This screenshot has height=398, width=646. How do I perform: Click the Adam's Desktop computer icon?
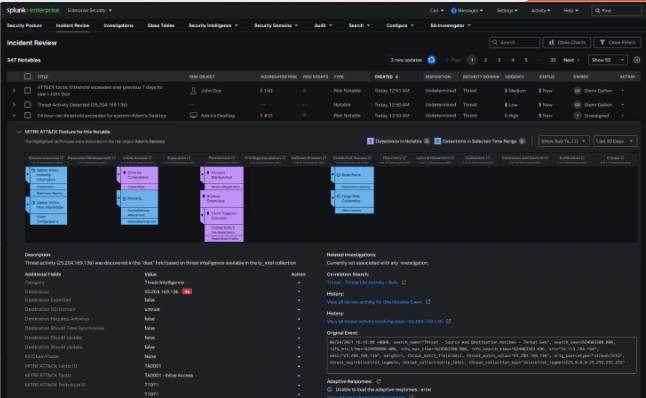(x=193, y=116)
